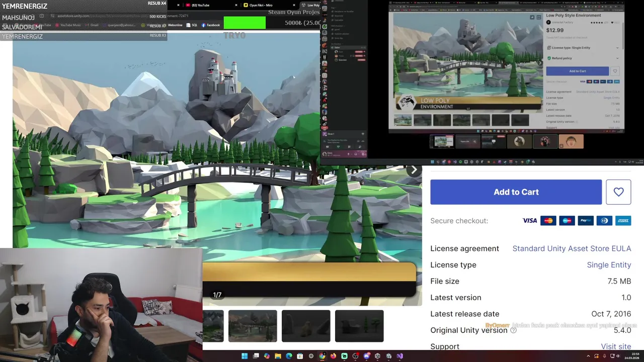Screen dimensions: 644x362
Task: Add to Cart in the Discord stream view
Action: pyautogui.click(x=578, y=71)
